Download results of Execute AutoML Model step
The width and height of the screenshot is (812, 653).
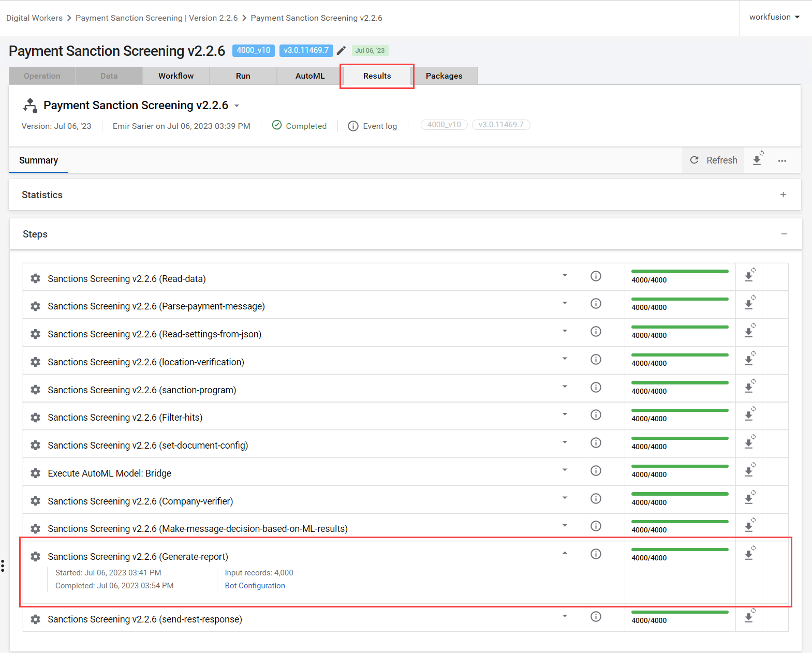tap(749, 470)
